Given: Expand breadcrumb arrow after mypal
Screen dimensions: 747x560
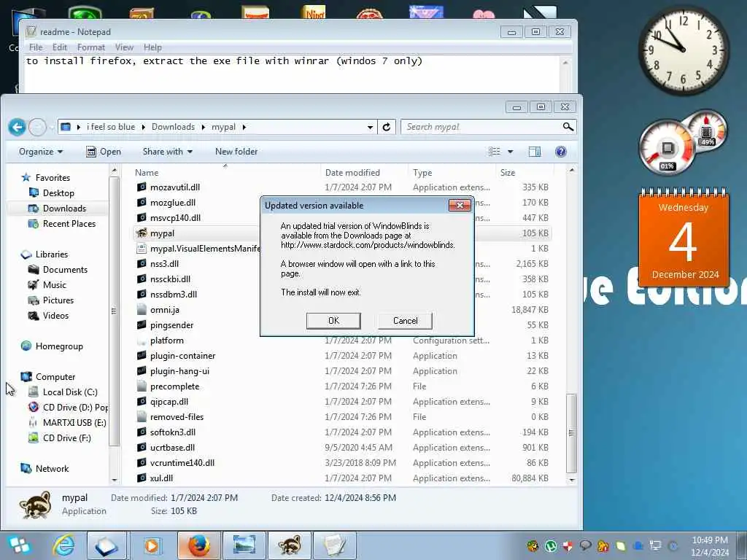Looking at the screenshot, I should 244,127.
